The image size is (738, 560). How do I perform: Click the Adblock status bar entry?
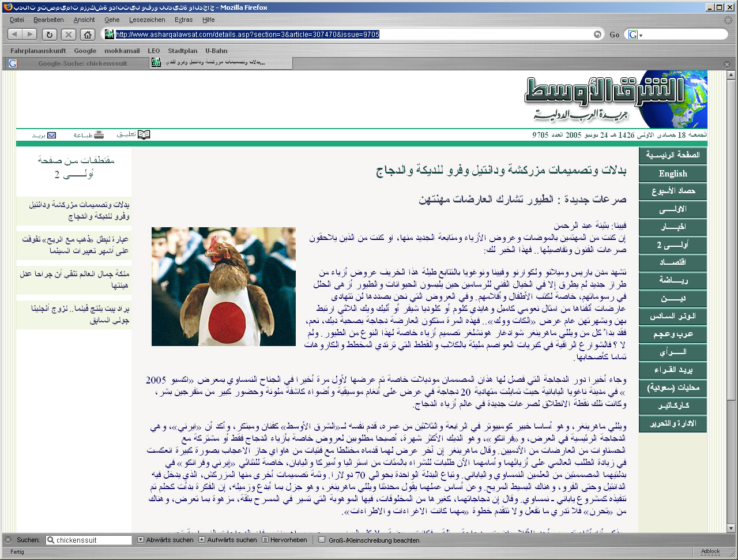tap(710, 552)
